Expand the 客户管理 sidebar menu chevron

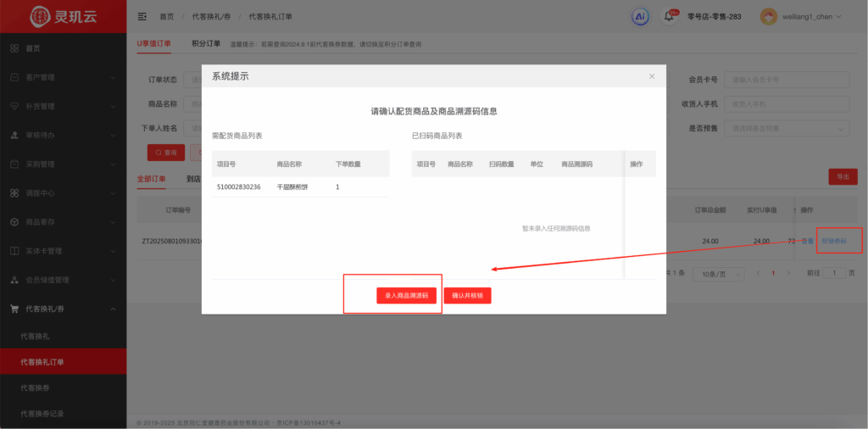pyautogui.click(x=114, y=77)
